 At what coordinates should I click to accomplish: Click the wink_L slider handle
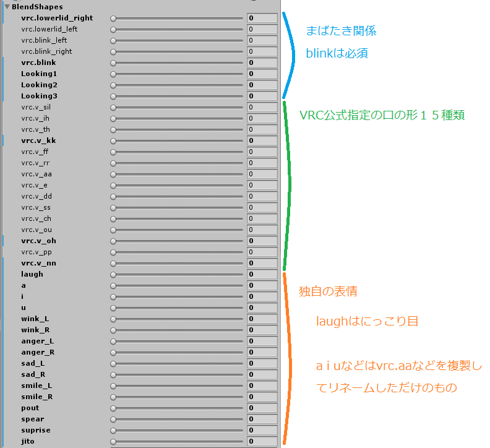pos(113,319)
